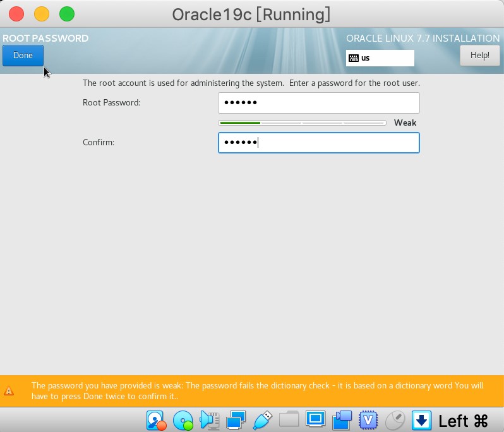Close the Oracle19c VM window
Screen dimensions: 504x432
click(x=16, y=14)
